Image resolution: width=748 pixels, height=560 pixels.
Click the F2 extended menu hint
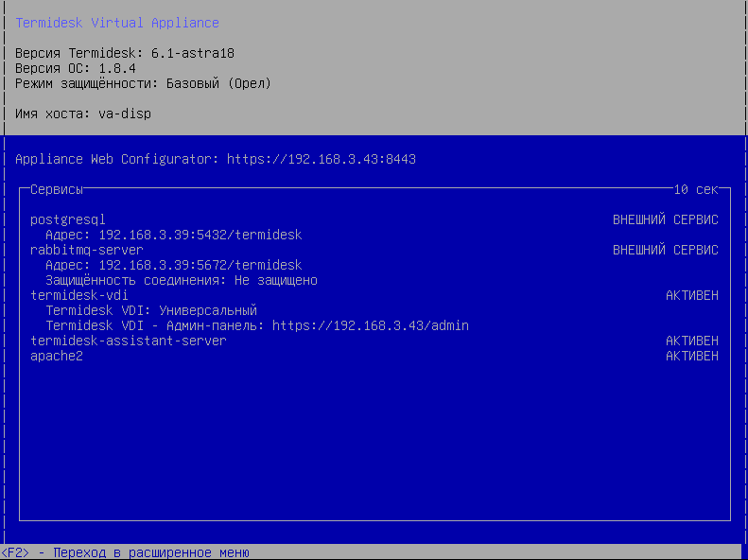tap(125, 552)
